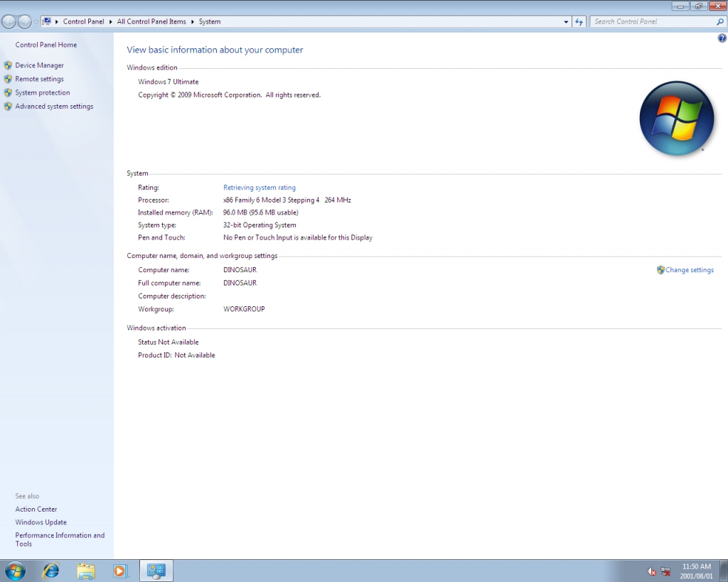The height and width of the screenshot is (582, 728).
Task: Open the address bar history dropdown arrow
Action: [567, 21]
